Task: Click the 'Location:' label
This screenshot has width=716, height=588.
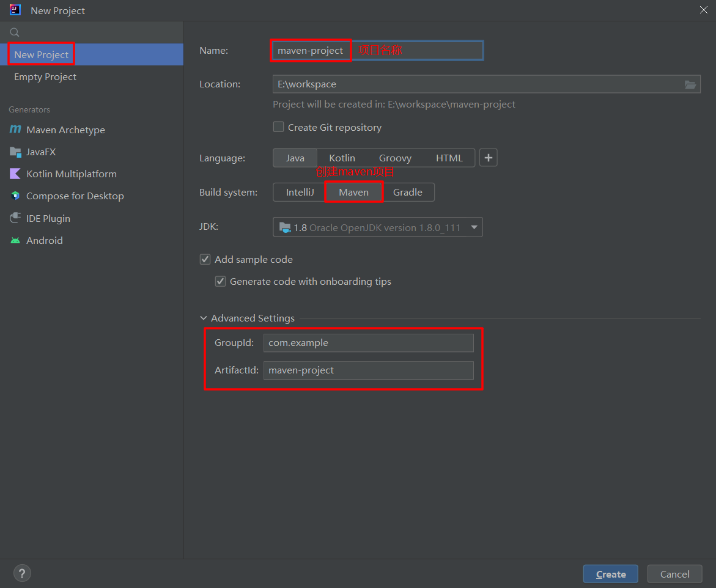Action: (x=220, y=84)
